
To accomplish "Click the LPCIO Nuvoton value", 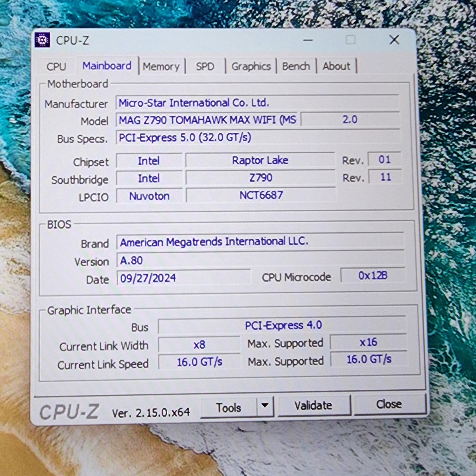I will point(149,196).
